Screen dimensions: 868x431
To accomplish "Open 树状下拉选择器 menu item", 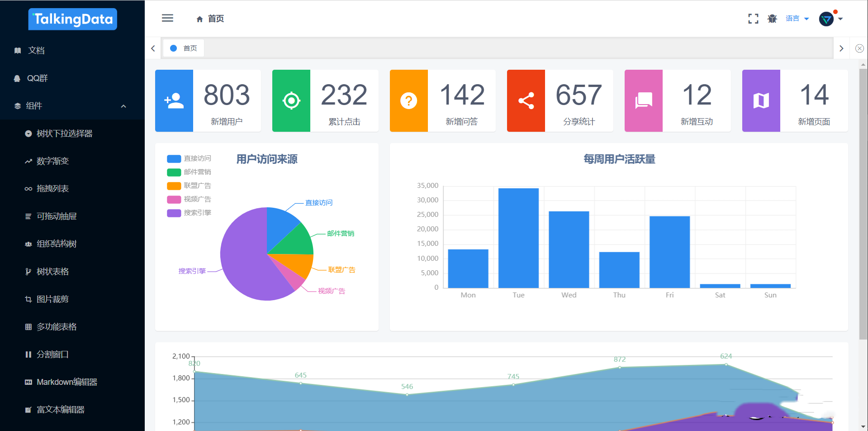I will (x=72, y=134).
